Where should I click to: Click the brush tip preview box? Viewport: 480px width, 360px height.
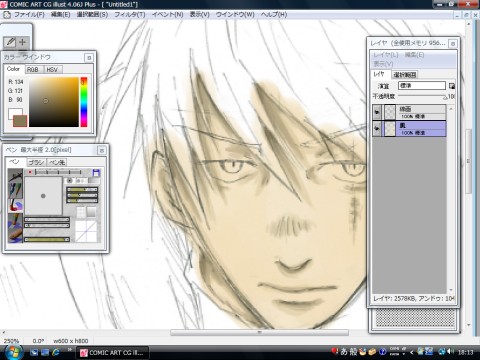(43, 196)
